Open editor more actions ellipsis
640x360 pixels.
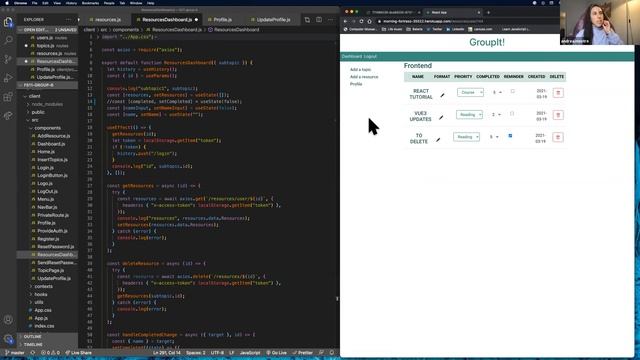(x=330, y=19)
